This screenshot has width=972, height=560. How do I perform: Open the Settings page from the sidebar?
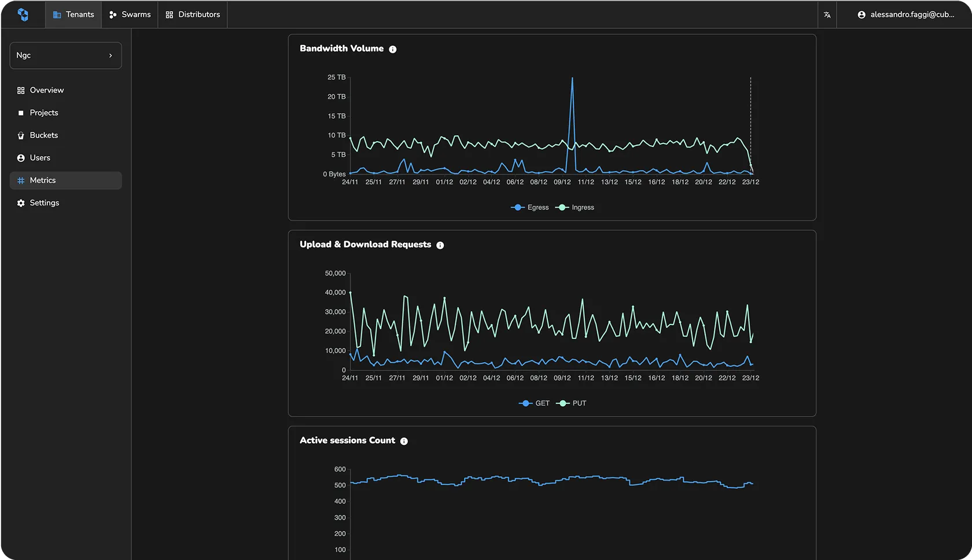point(20,202)
